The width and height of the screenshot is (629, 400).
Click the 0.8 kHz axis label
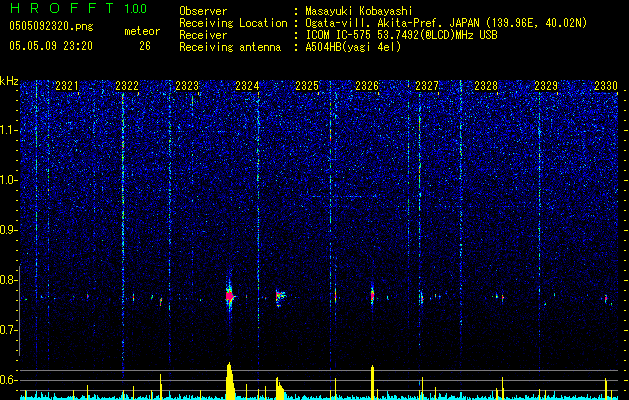point(9,280)
